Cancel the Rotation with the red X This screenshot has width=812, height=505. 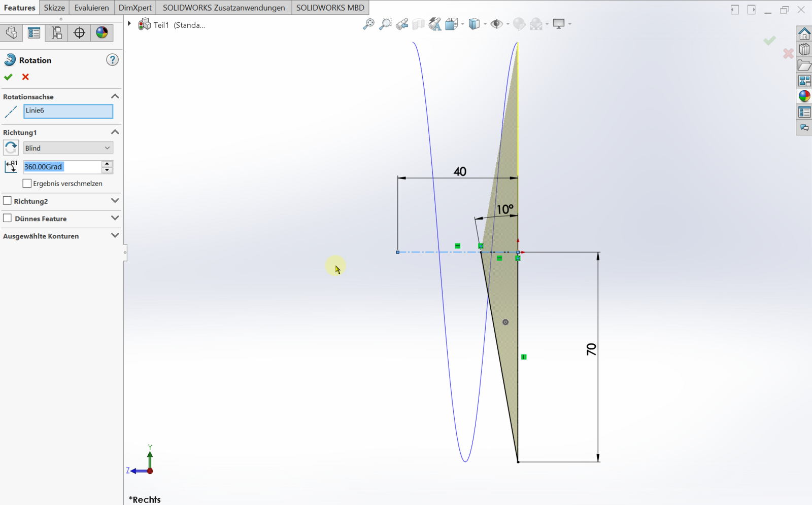(x=25, y=77)
